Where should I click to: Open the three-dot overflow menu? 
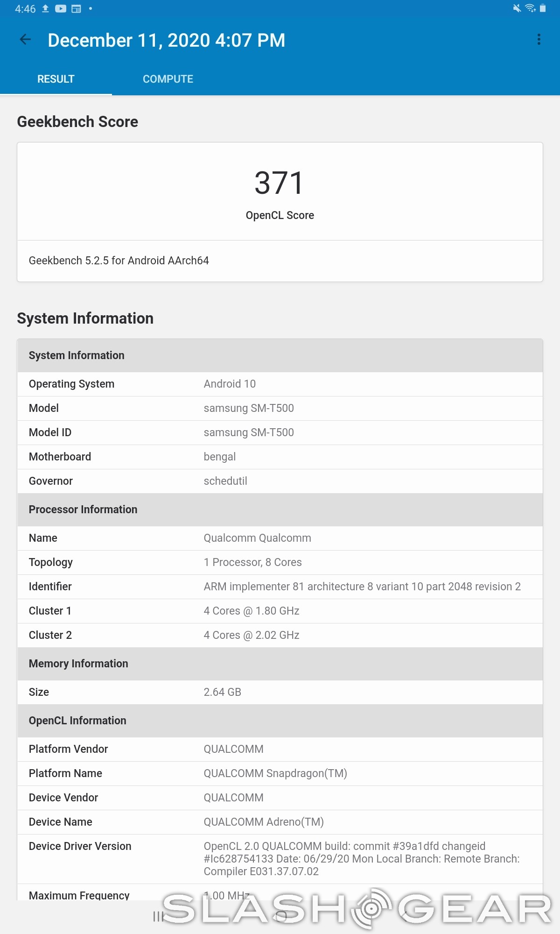[x=539, y=40]
